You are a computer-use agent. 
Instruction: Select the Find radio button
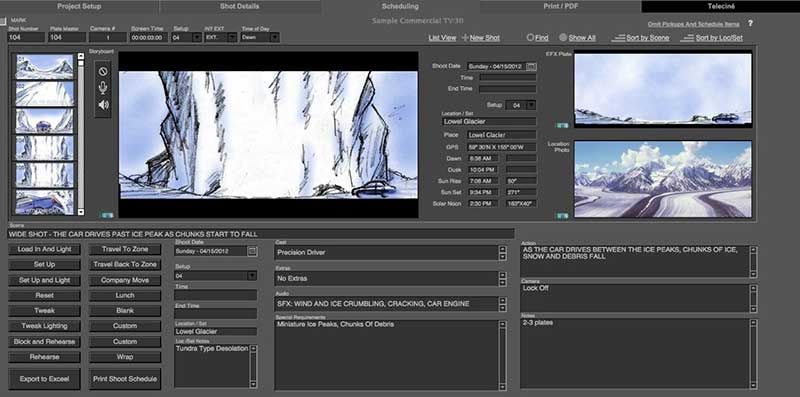[530, 38]
